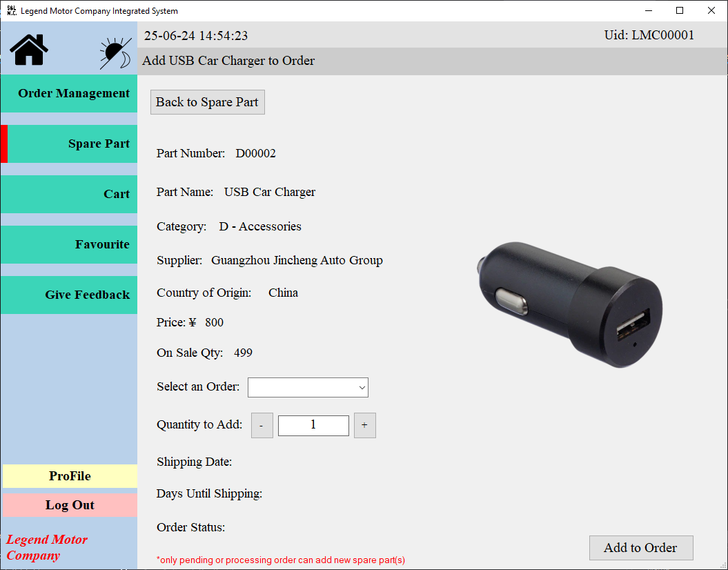
Task: Open the ProFile page
Action: [x=70, y=476]
